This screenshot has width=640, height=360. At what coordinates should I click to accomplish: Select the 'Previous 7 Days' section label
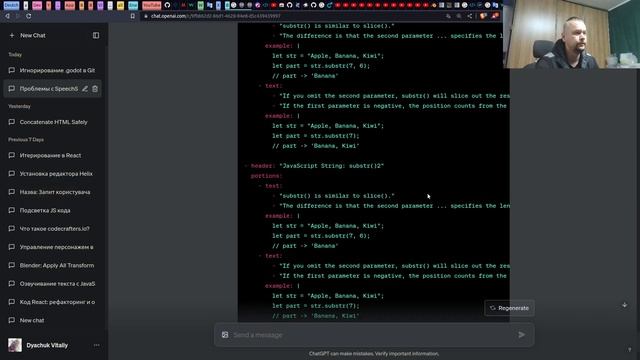26,140
